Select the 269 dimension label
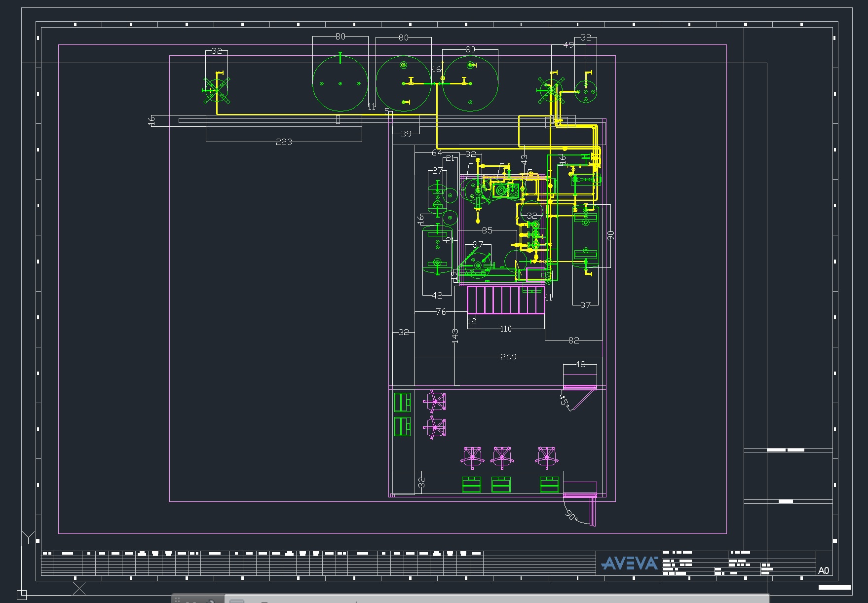This screenshot has height=603, width=868. tap(508, 357)
